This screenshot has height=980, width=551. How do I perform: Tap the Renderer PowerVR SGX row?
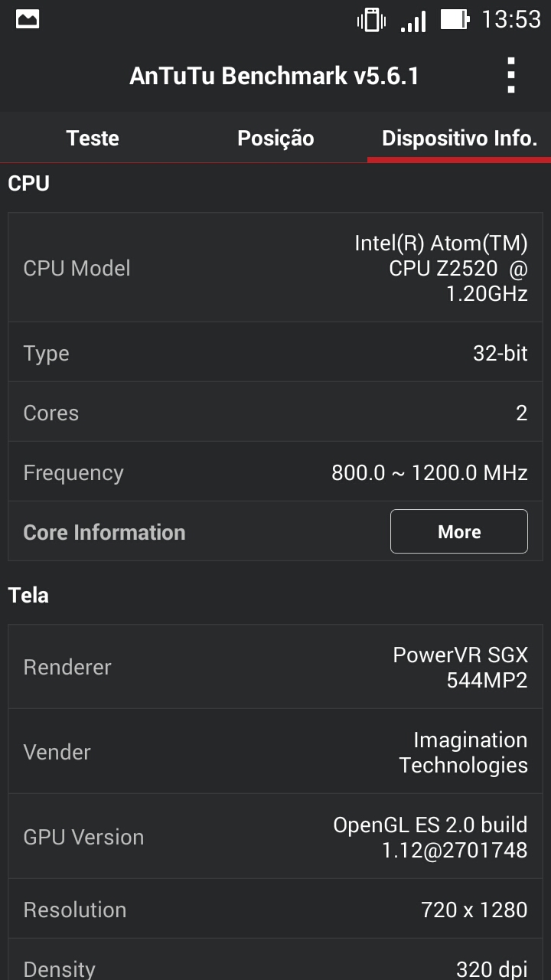pyautogui.click(x=275, y=667)
